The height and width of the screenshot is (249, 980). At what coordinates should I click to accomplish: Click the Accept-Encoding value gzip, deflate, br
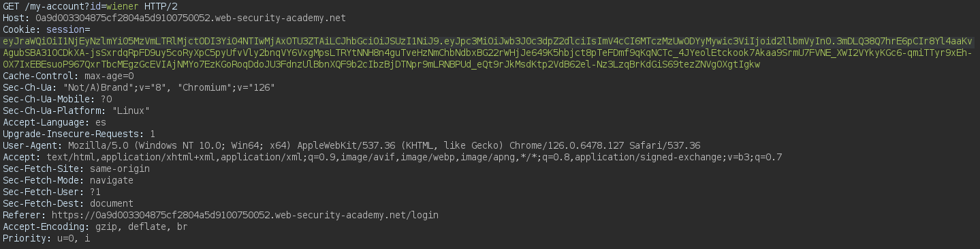[x=142, y=226]
